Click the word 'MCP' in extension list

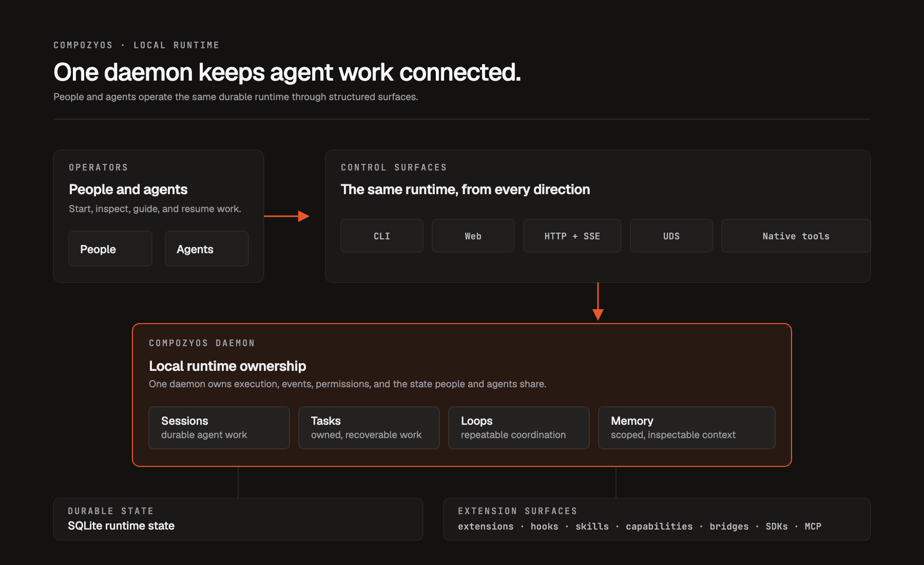click(813, 526)
